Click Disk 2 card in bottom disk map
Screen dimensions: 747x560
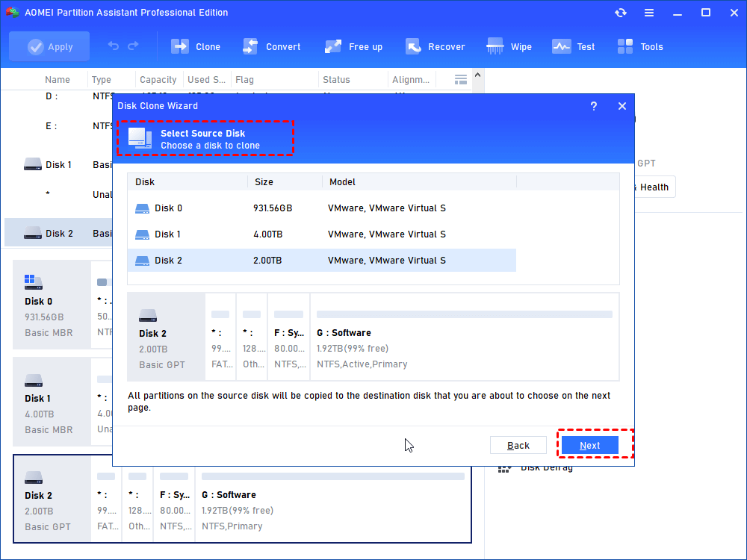52,499
